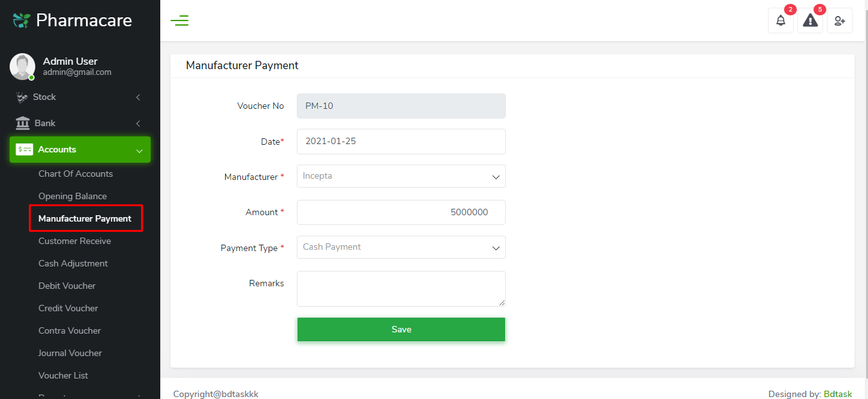Viewport: 868px width, 399px height.
Task: Click the Save button
Action: tap(401, 329)
